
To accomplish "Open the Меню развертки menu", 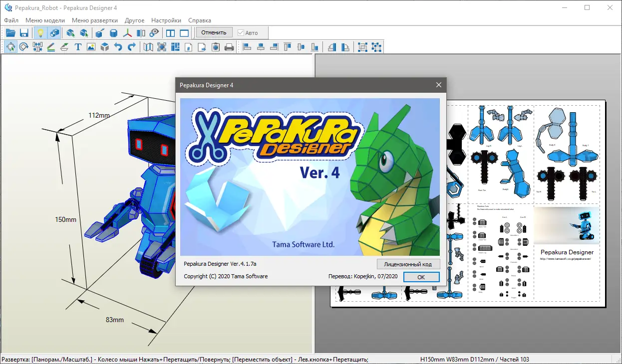I will (x=95, y=20).
